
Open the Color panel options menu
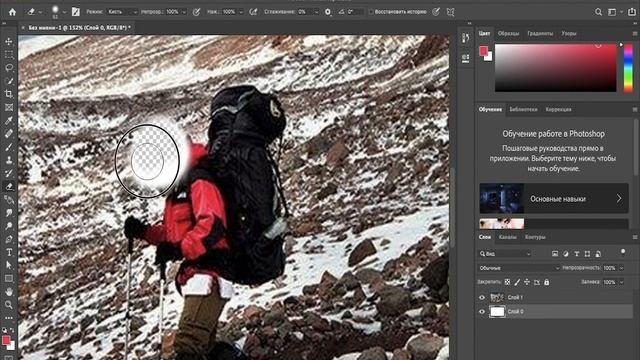click(x=635, y=33)
